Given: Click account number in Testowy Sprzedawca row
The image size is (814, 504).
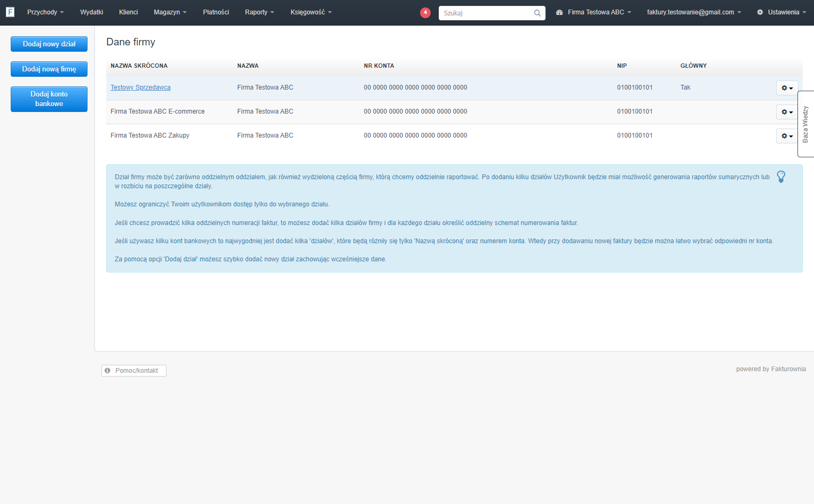Looking at the screenshot, I should (x=415, y=87).
